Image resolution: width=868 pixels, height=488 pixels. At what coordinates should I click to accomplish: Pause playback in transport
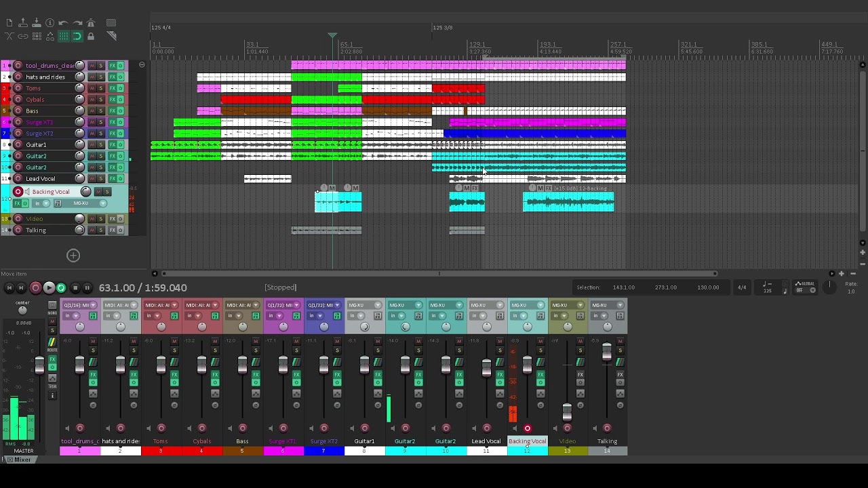(x=87, y=288)
